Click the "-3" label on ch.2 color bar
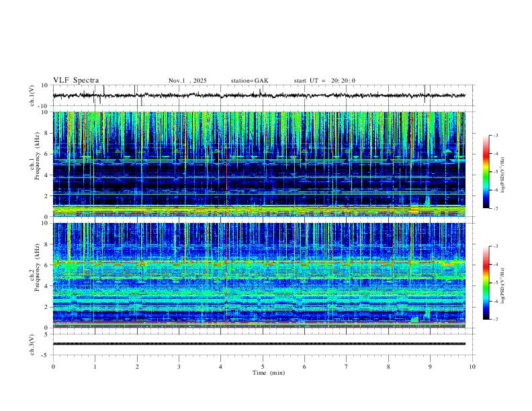The height and width of the screenshot is (411, 532). (495, 246)
